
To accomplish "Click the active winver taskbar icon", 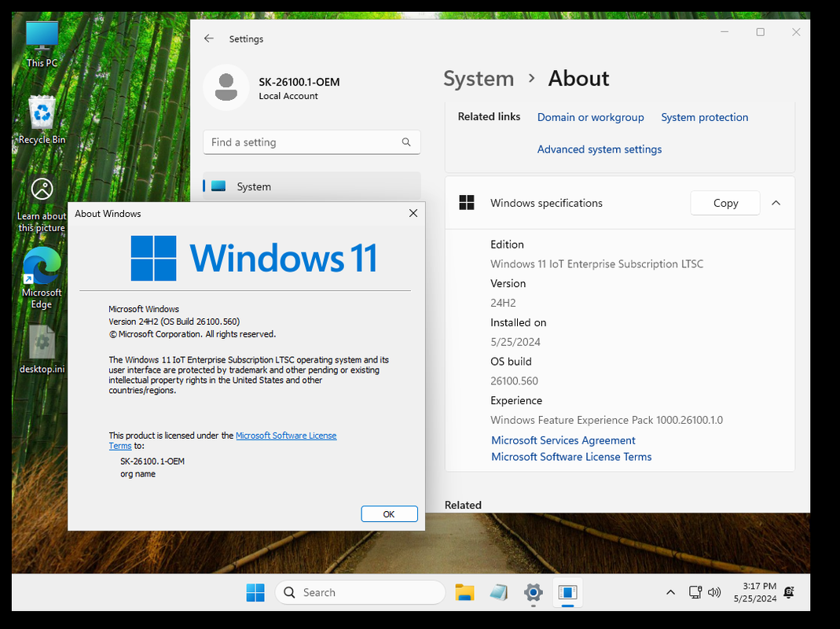I will pyautogui.click(x=567, y=593).
